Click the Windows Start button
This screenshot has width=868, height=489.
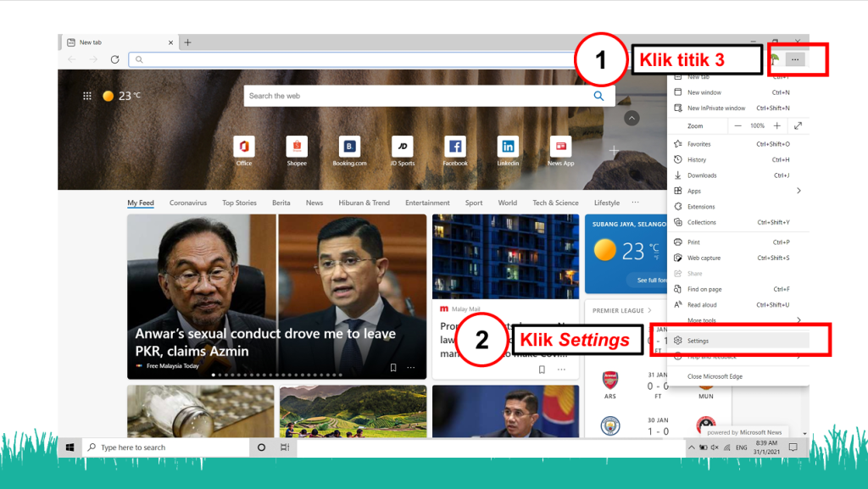point(70,447)
